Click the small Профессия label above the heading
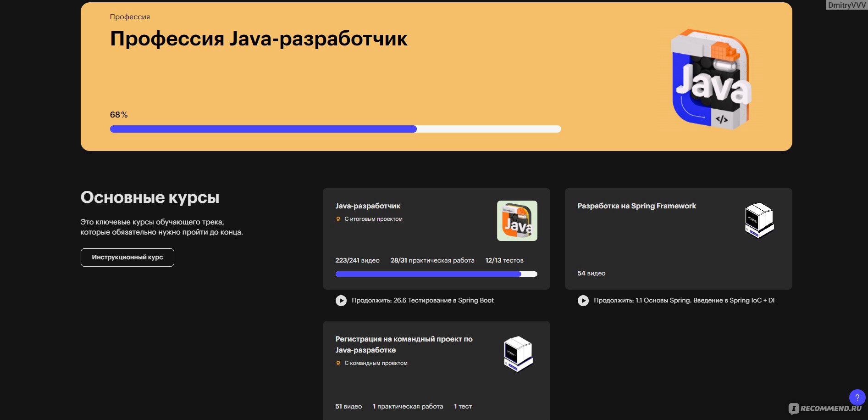868x420 pixels. pos(130,17)
